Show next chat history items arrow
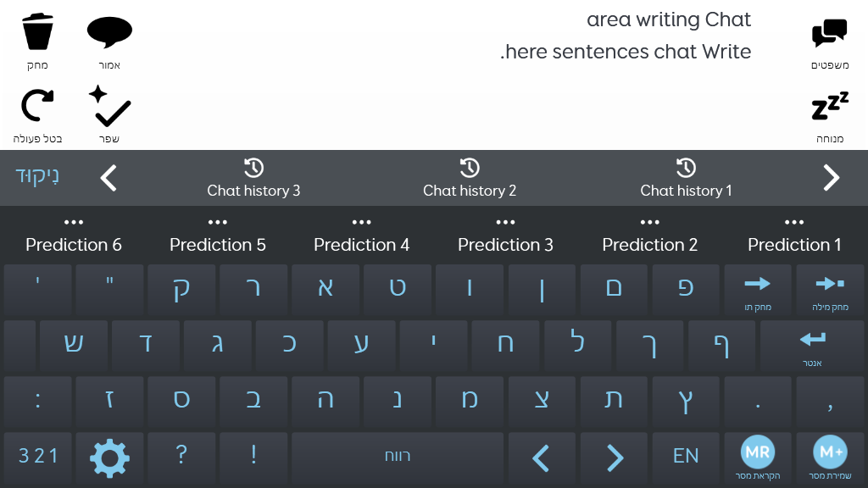 coord(831,178)
